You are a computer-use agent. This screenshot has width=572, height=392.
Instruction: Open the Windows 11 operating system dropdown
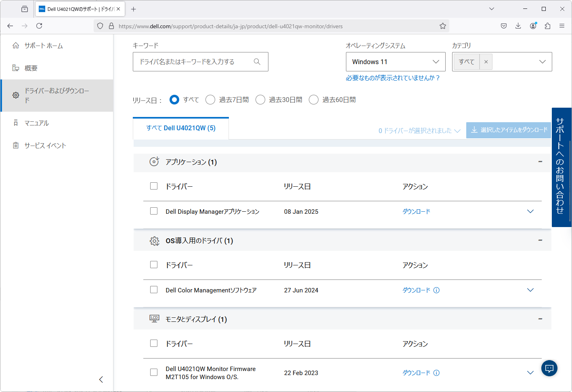[396, 62]
